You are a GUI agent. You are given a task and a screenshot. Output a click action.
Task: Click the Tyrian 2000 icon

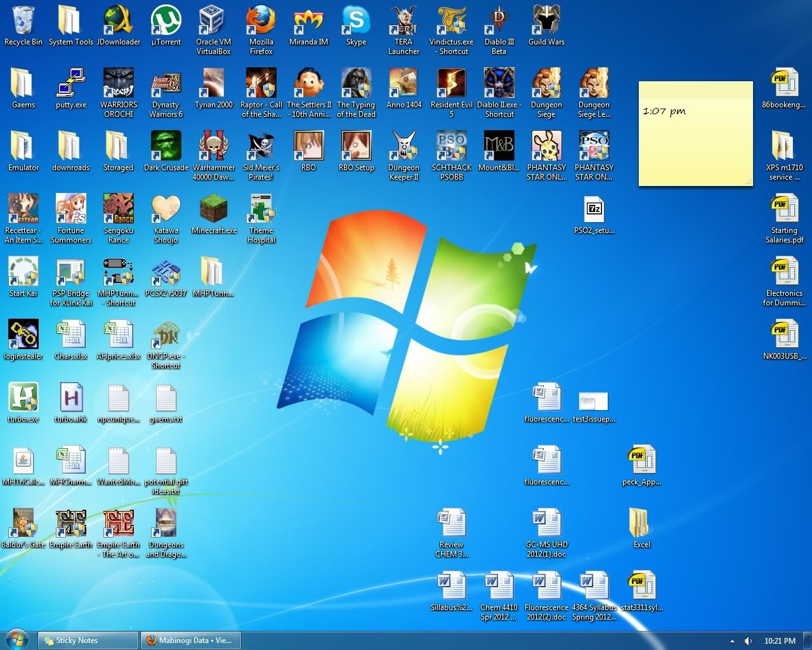click(x=214, y=83)
